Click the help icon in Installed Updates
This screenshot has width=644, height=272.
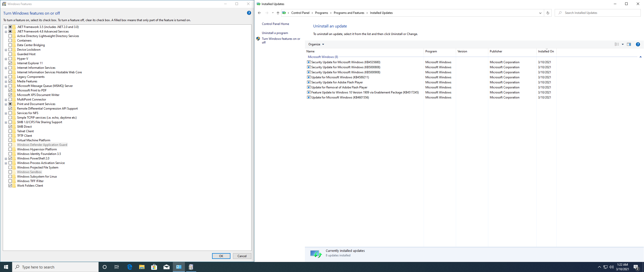coord(638,44)
